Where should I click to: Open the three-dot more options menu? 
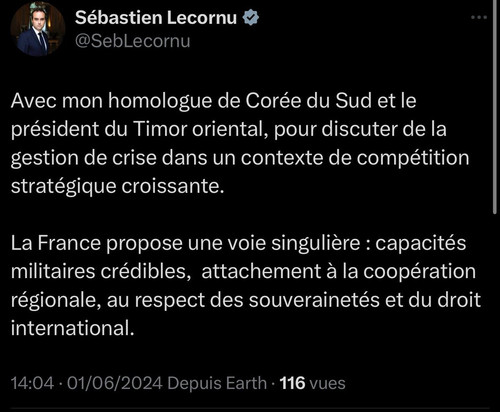(479, 17)
